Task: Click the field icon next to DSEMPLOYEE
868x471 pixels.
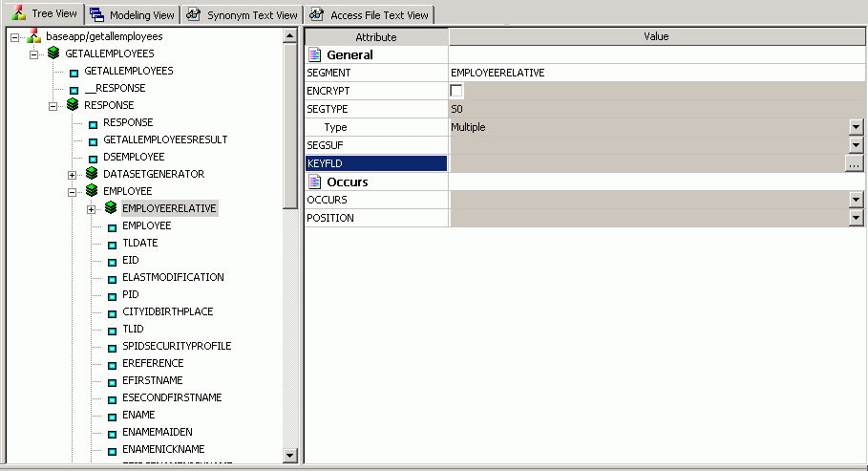Action: (93, 158)
